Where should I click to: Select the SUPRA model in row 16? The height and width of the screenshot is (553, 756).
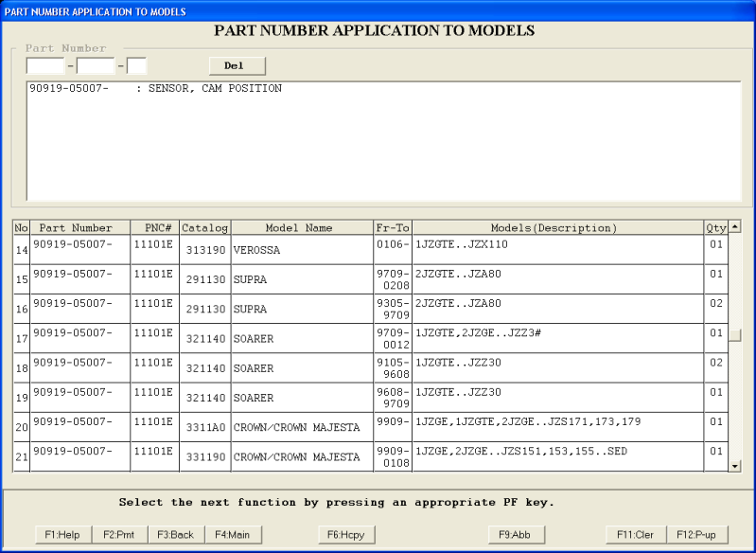(x=302, y=309)
